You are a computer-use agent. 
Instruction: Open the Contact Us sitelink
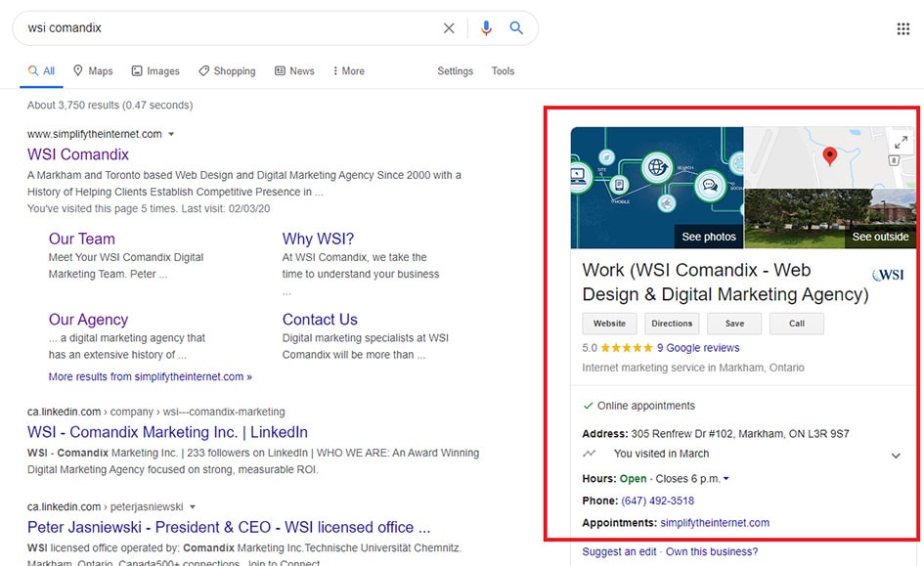320,320
